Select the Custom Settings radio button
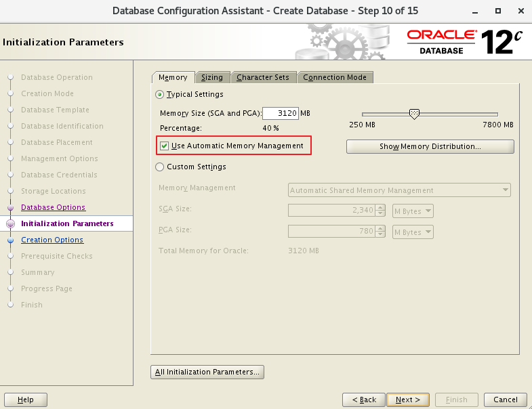Image resolution: width=532 pixels, height=409 pixels. pos(160,167)
